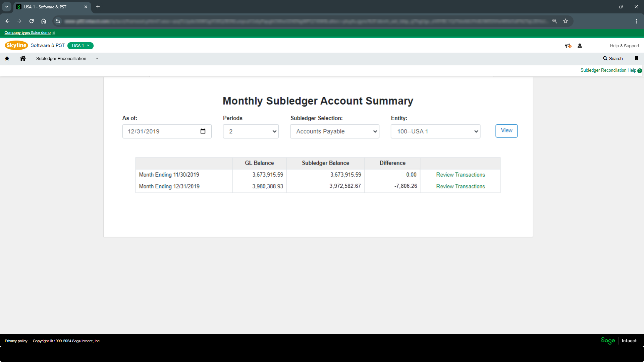Open the announcements megaphone icon
Viewport: 644px width, 362px height.
pyautogui.click(x=568, y=46)
